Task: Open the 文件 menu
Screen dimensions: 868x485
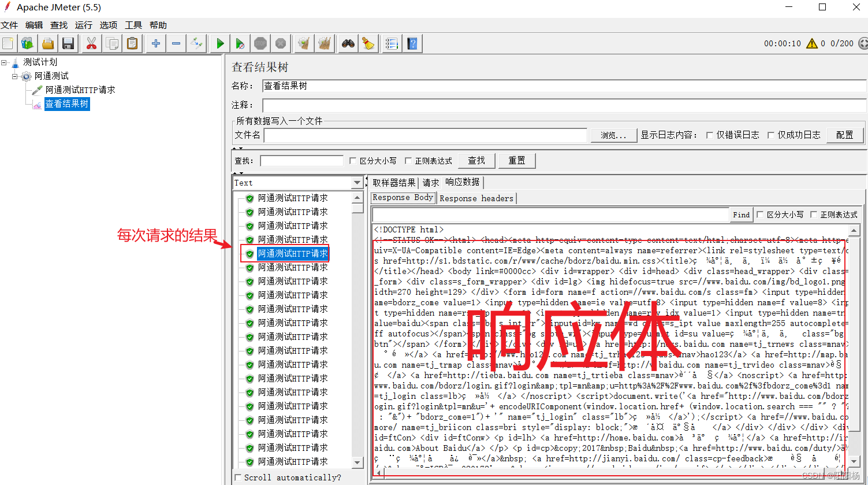Action: tap(9, 25)
